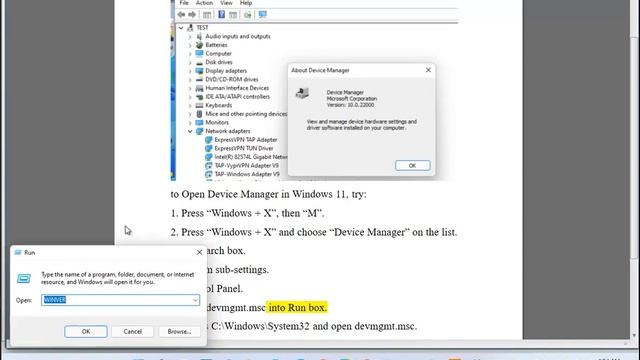Image resolution: width=640 pixels, height=360 pixels.
Task: Click text "C:\Windows\System32 and open devmgmt.msc."
Action: [x=314, y=326]
